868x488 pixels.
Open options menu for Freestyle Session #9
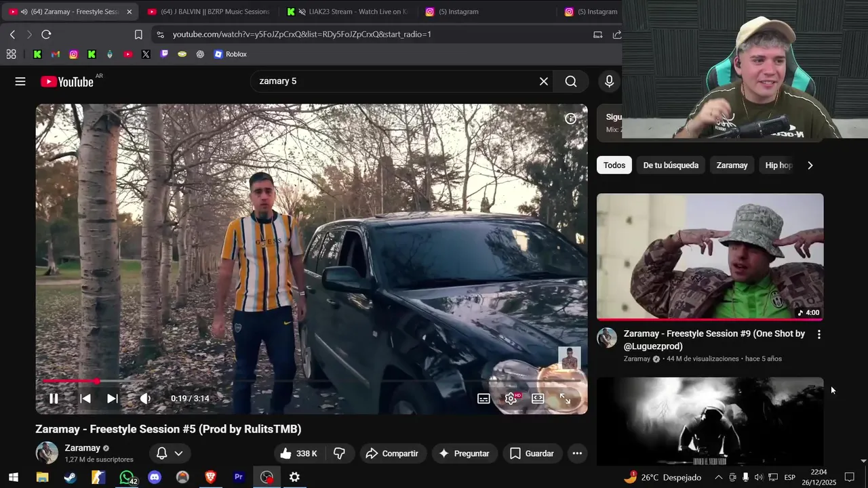coord(818,334)
